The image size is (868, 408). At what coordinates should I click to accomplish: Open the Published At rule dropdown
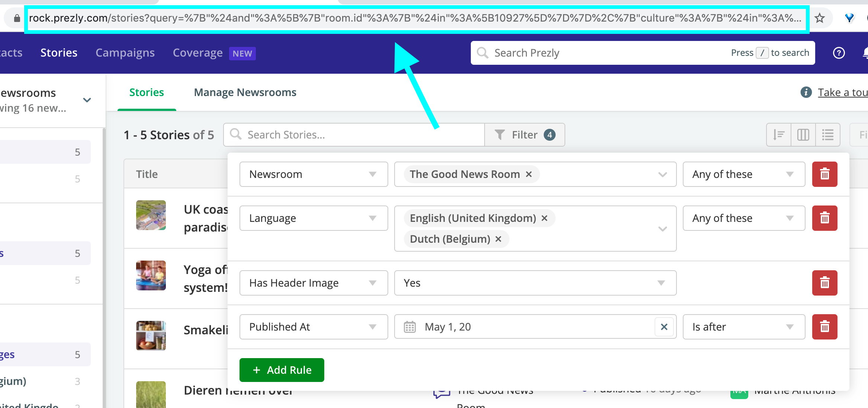pyautogui.click(x=314, y=327)
